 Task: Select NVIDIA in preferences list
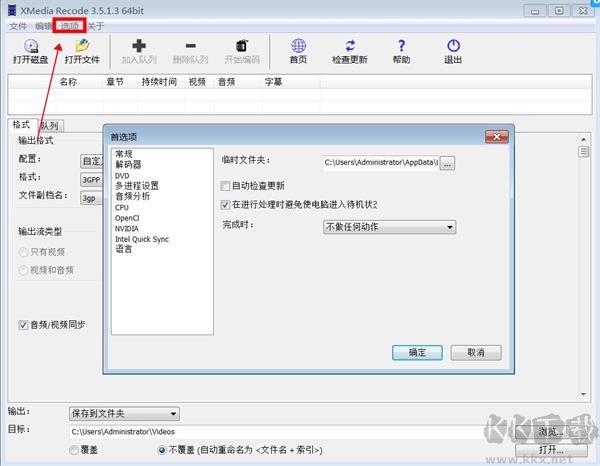127,229
